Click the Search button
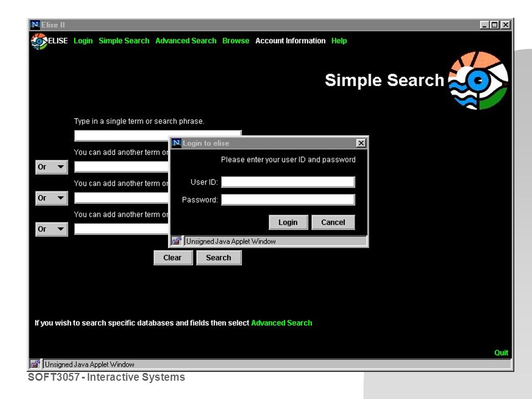This screenshot has width=532, height=399. tap(219, 258)
